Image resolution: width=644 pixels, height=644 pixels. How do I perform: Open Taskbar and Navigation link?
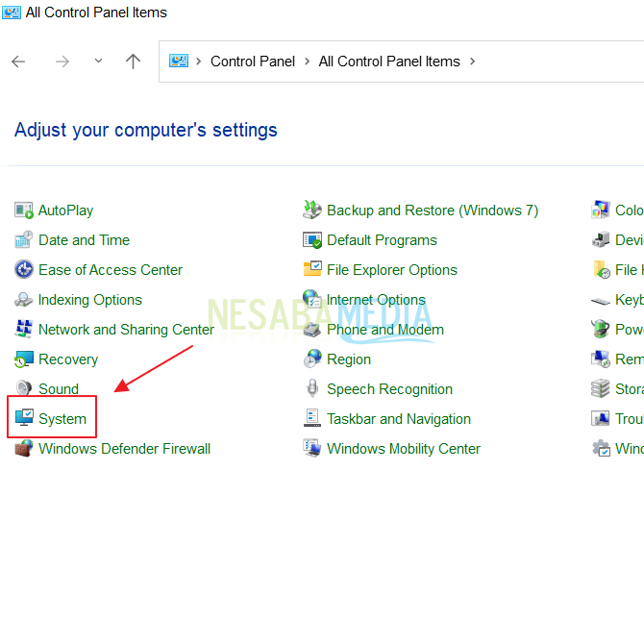coord(399,419)
